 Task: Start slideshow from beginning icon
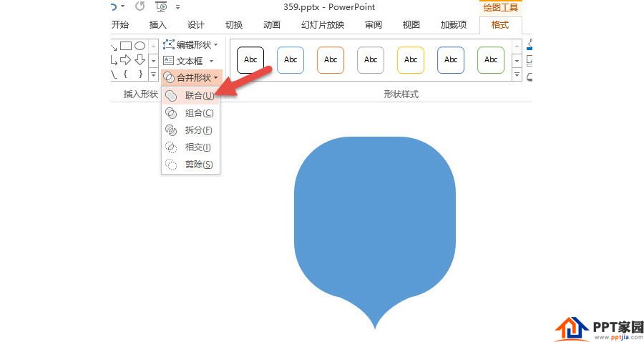click(x=162, y=6)
